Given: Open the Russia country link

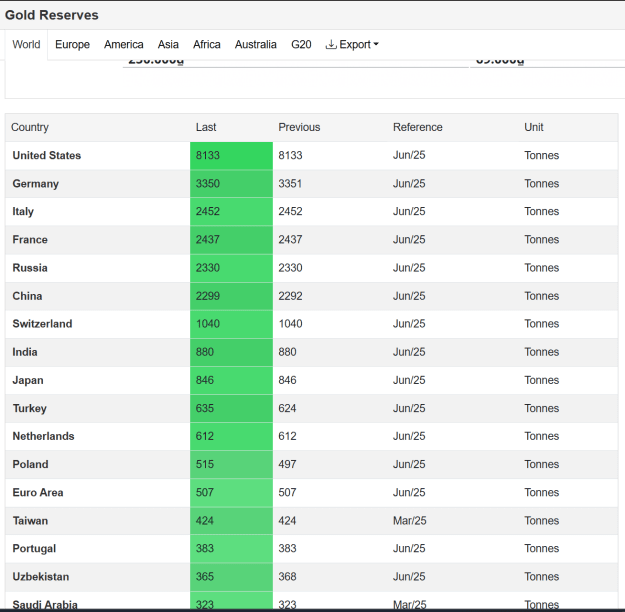Looking at the screenshot, I should click(x=30, y=268).
